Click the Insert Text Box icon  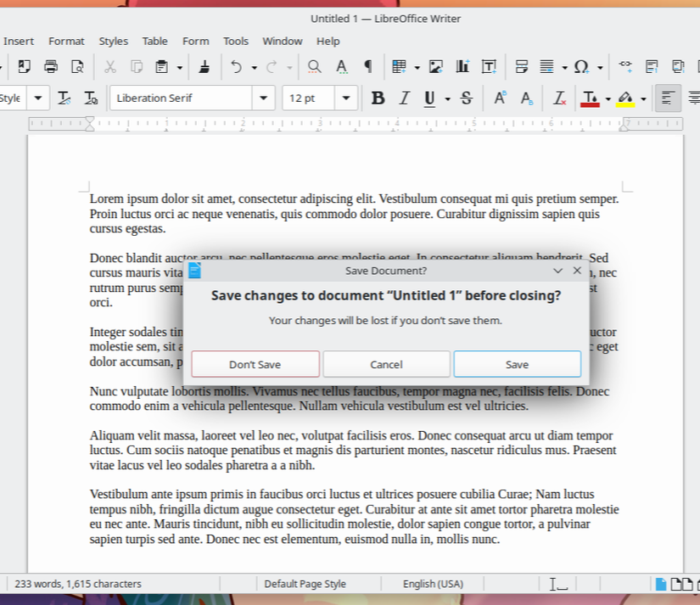490,67
